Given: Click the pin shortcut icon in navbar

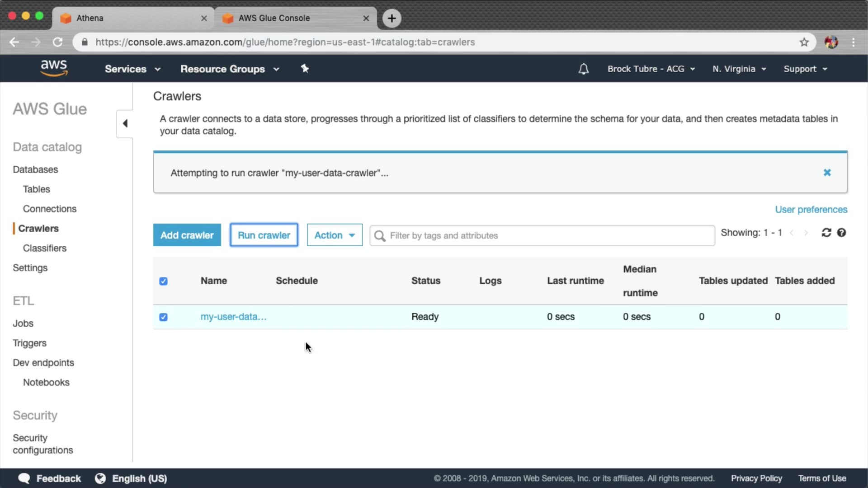Looking at the screenshot, I should (x=305, y=69).
